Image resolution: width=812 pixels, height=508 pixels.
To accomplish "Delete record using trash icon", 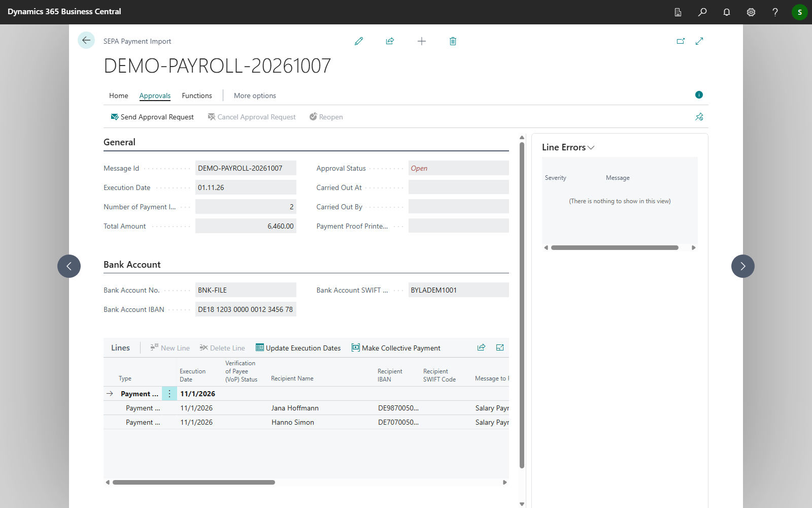I will [x=453, y=41].
